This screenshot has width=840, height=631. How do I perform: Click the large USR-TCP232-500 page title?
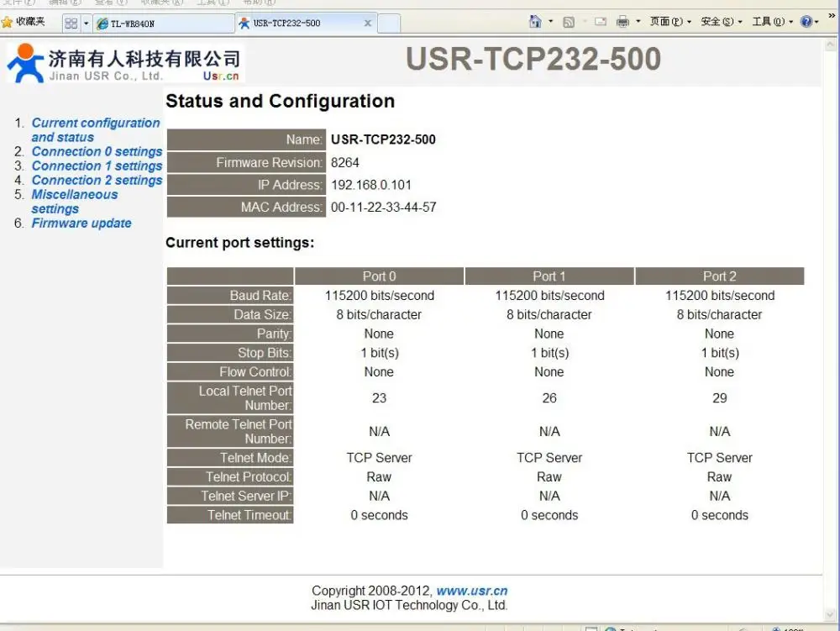tap(533, 59)
